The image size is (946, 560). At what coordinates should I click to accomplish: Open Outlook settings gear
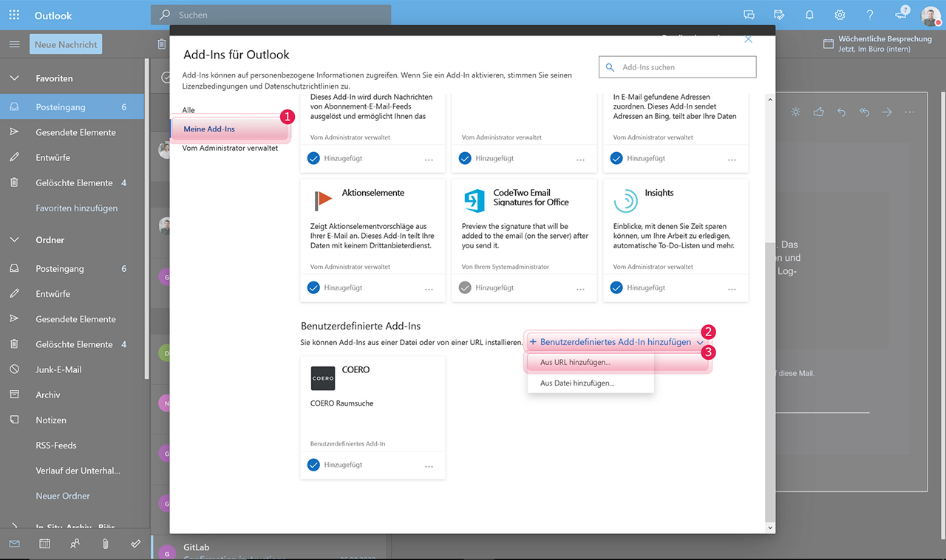point(840,15)
